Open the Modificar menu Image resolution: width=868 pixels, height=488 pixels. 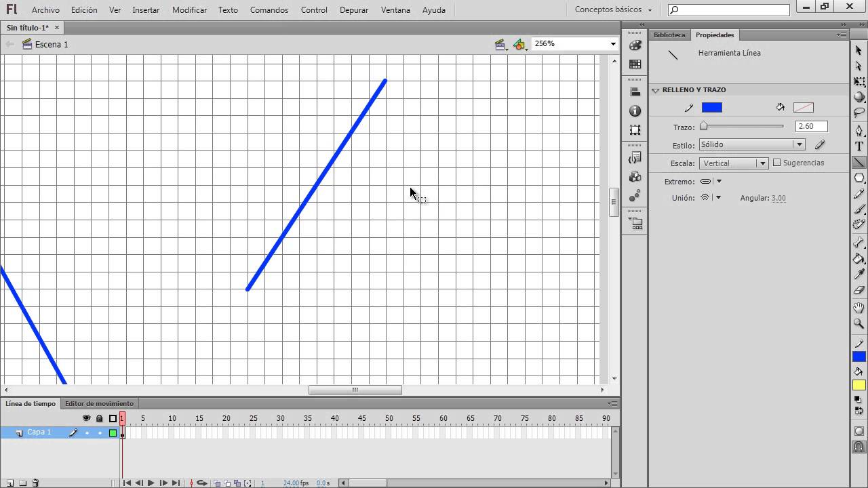tap(190, 9)
